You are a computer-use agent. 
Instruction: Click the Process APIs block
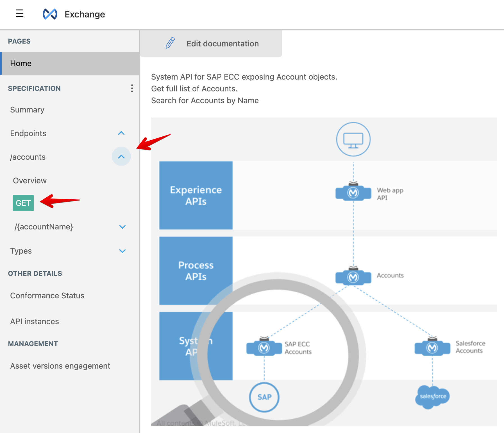(196, 271)
